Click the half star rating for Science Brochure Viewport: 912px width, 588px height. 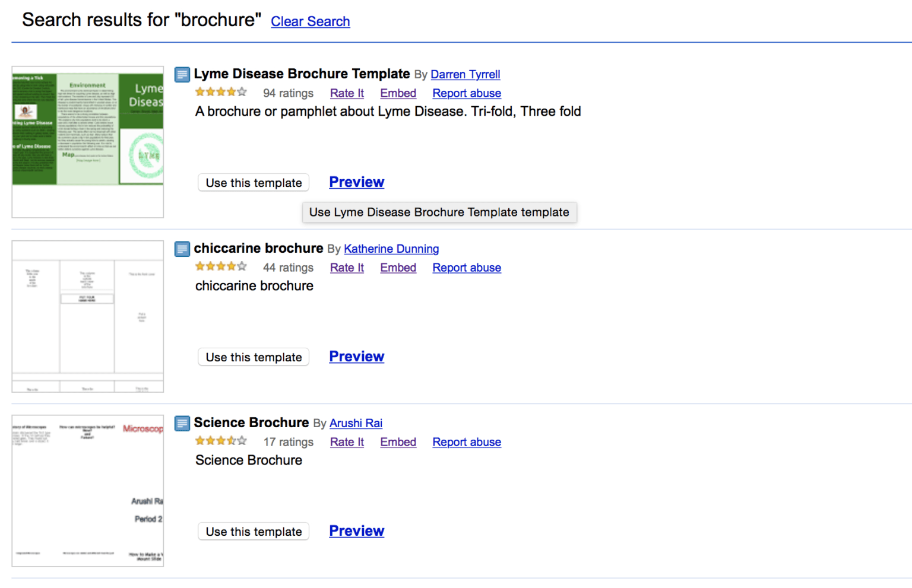pyautogui.click(x=232, y=441)
